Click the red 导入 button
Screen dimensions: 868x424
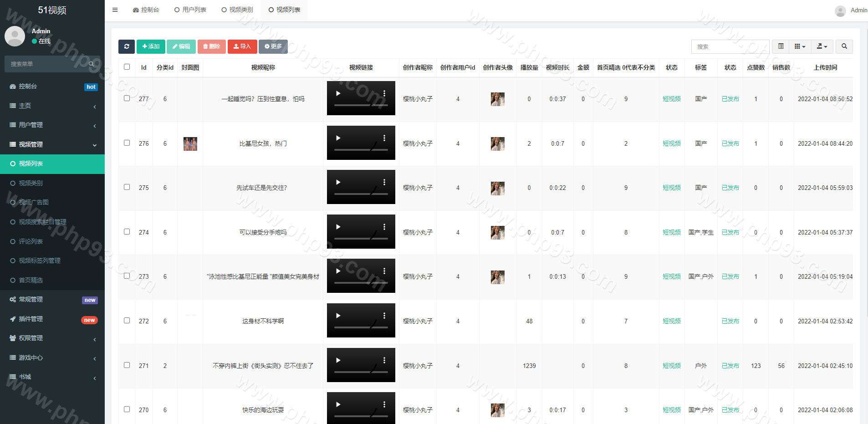point(242,46)
